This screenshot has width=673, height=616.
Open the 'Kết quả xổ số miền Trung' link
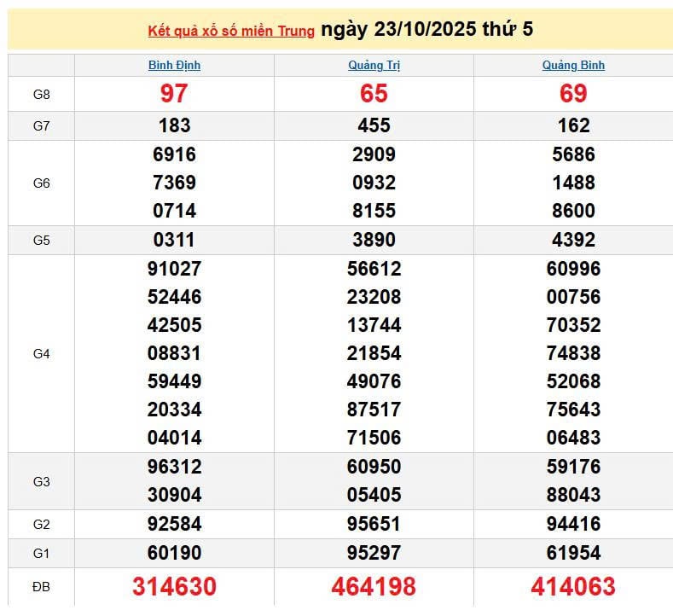tap(231, 31)
